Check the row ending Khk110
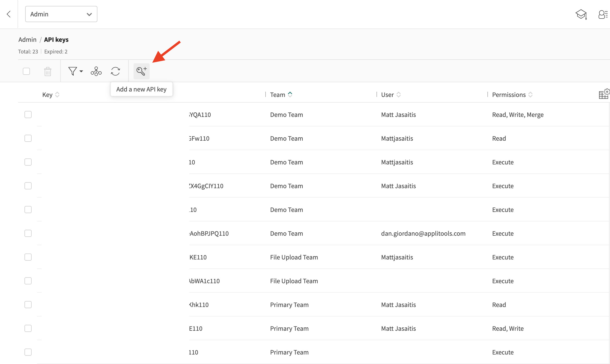Image resolution: width=610 pixels, height=364 pixels. (x=28, y=305)
